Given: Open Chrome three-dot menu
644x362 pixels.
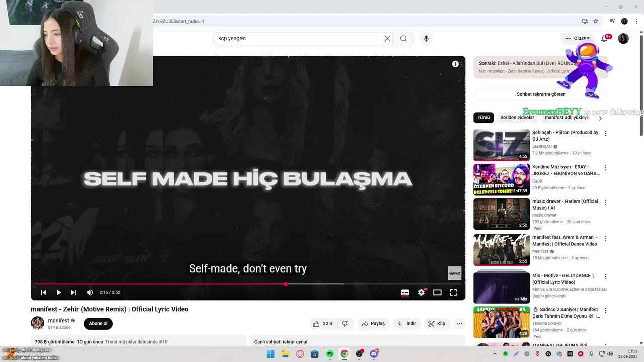Looking at the screenshot, I should (636, 21).
